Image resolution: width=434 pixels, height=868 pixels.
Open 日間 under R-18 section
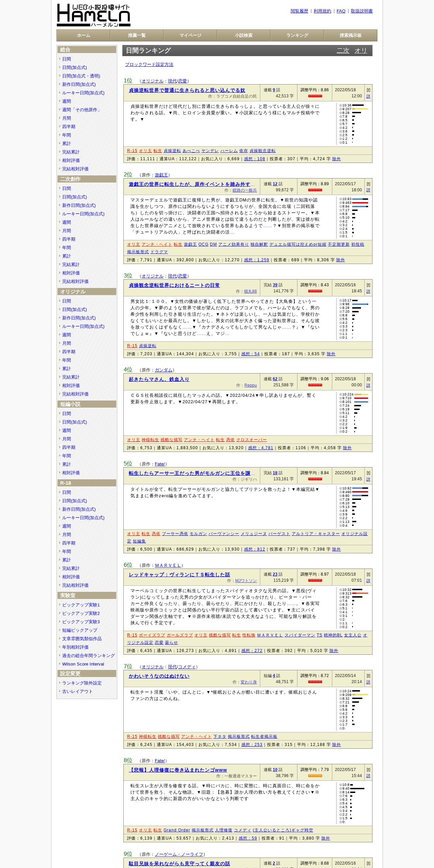pos(67,492)
